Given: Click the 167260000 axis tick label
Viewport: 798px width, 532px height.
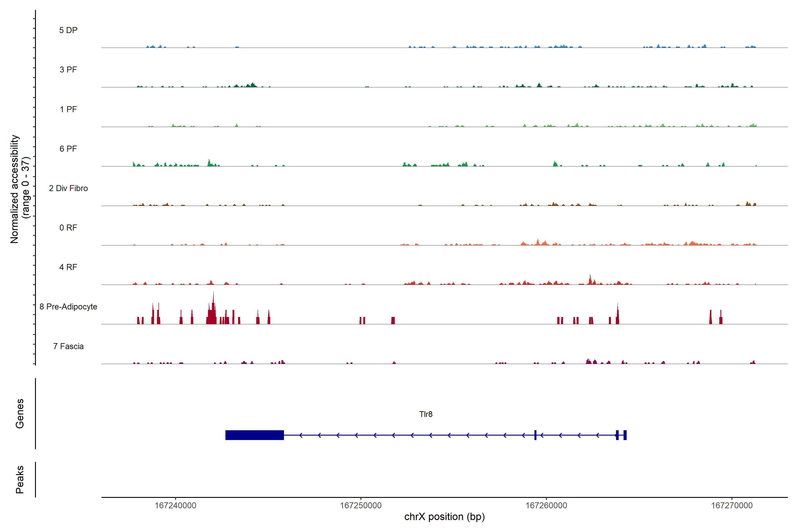Looking at the screenshot, I should pyautogui.click(x=546, y=506).
